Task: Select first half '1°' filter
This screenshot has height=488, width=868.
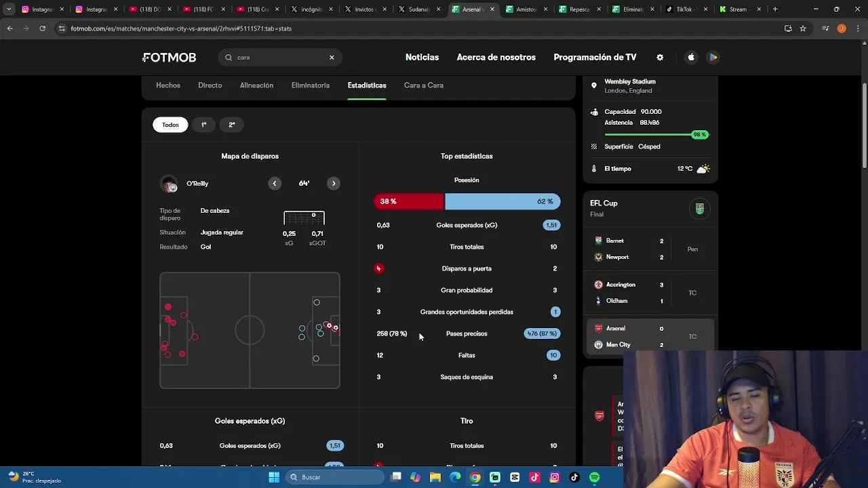Action: (203, 125)
